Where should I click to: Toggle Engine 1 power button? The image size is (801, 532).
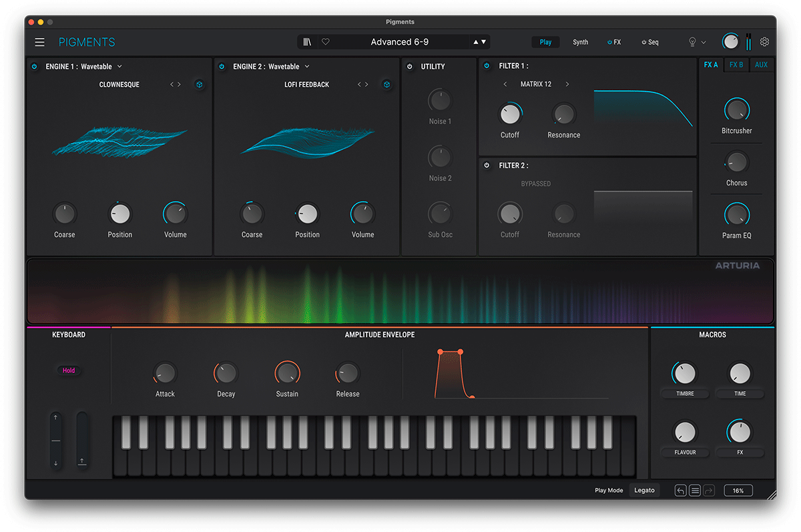click(x=35, y=66)
